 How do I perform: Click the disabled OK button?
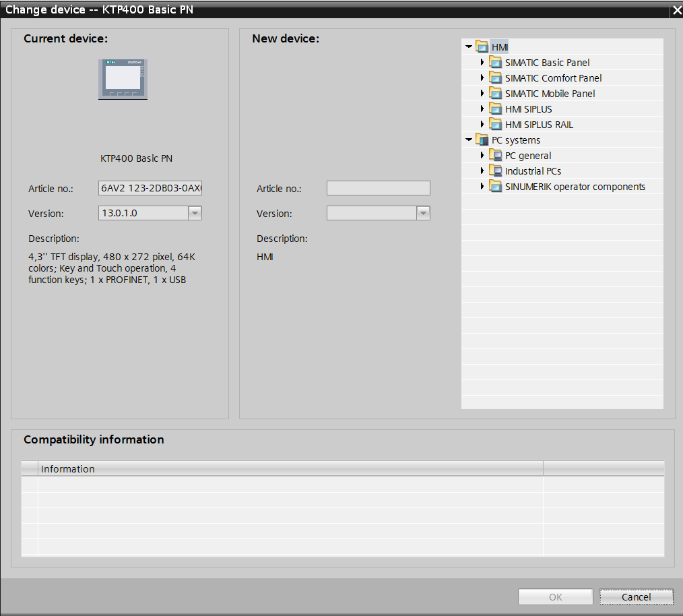pos(556,597)
